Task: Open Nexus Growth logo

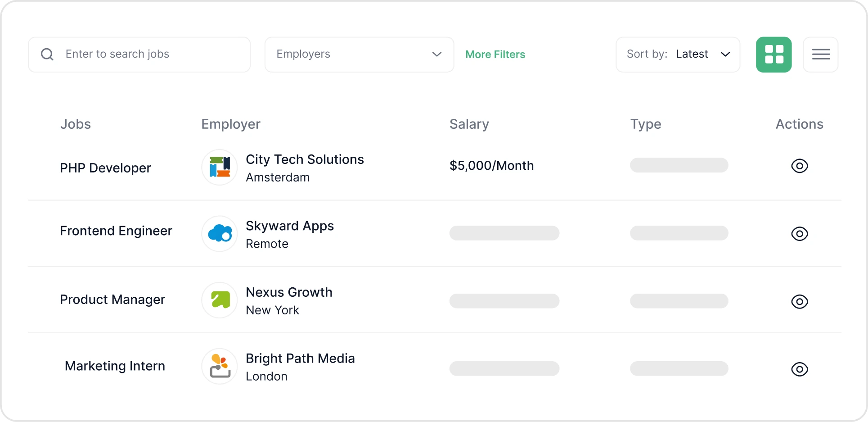Action: click(x=220, y=300)
